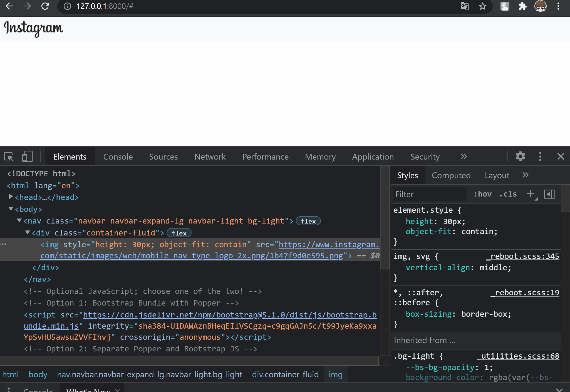Toggle :hov element state panel
Viewport: 570px width, 392px height.
pyautogui.click(x=483, y=194)
